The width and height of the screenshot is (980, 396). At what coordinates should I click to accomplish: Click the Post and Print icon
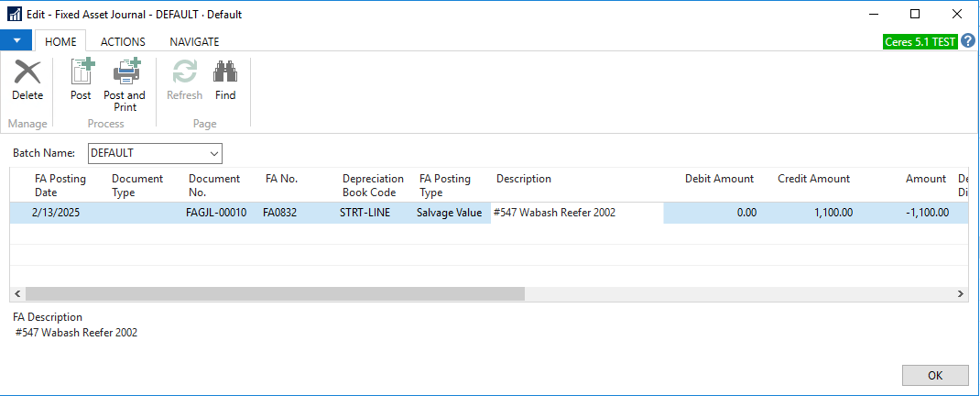click(x=125, y=73)
